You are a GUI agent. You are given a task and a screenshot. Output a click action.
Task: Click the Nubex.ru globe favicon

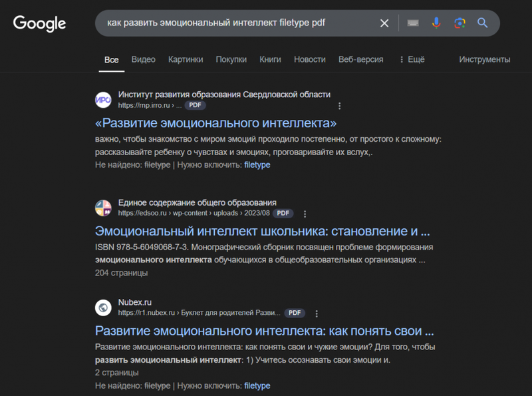click(x=103, y=307)
